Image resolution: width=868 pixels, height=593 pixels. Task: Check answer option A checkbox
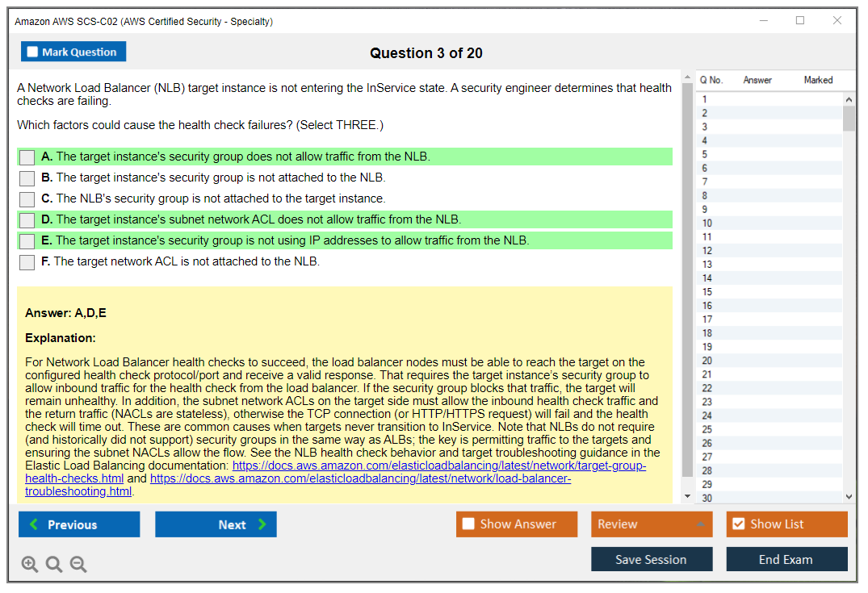pyautogui.click(x=27, y=157)
